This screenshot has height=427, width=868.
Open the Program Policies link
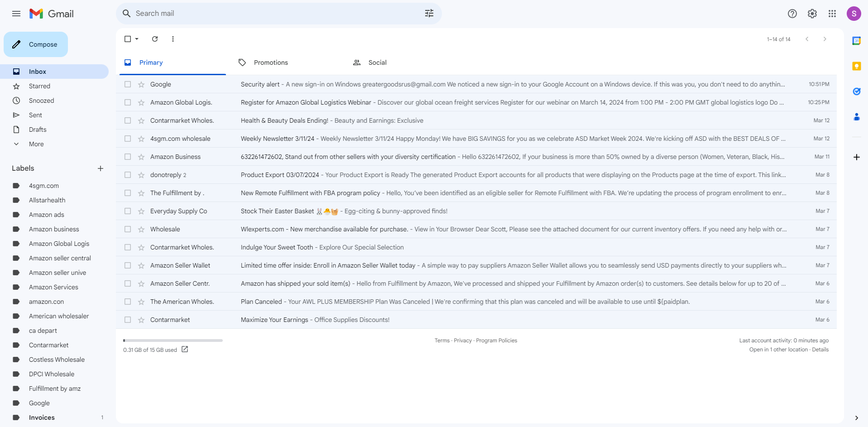tap(496, 341)
